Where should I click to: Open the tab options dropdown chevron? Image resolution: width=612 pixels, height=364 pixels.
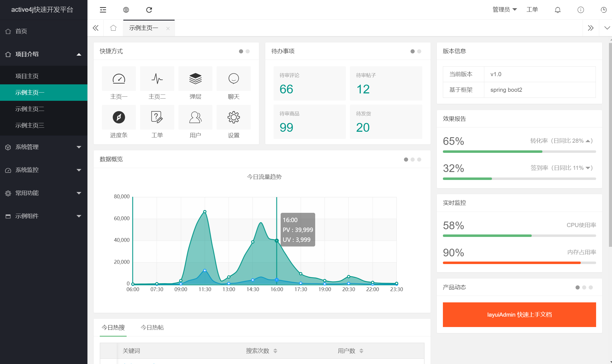(607, 28)
